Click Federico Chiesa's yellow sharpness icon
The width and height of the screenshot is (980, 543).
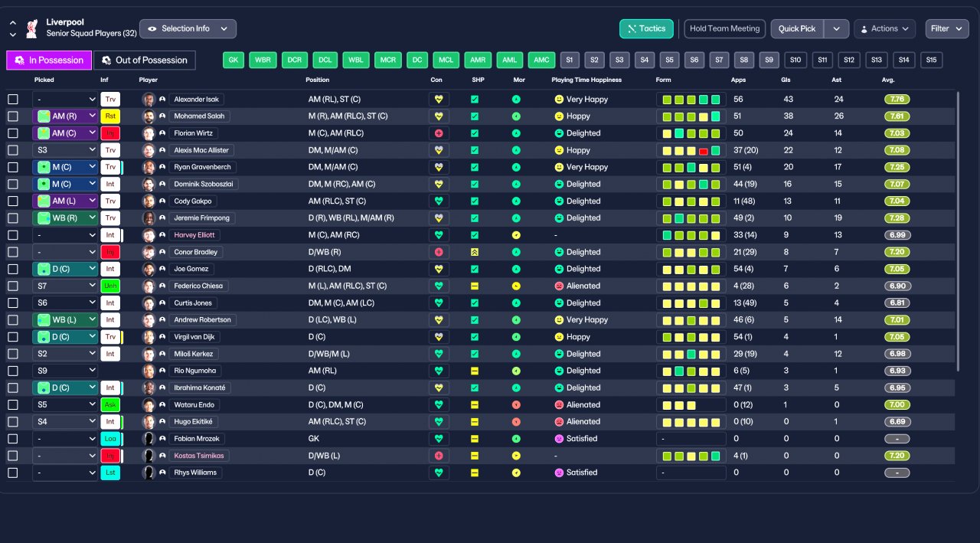(475, 286)
